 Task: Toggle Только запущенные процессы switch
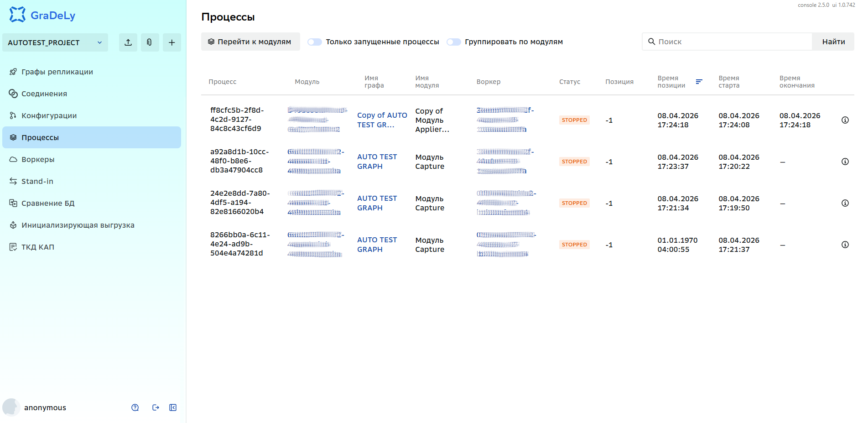(x=314, y=42)
